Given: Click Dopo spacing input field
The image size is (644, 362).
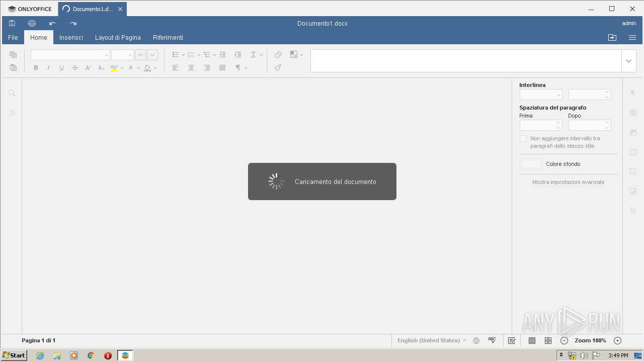Looking at the screenshot, I should [590, 125].
